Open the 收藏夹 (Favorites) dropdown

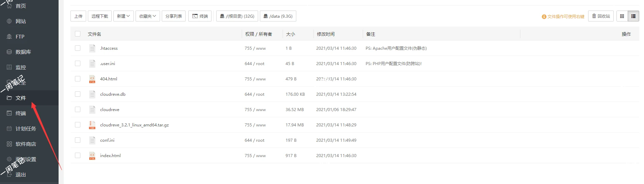147,16
